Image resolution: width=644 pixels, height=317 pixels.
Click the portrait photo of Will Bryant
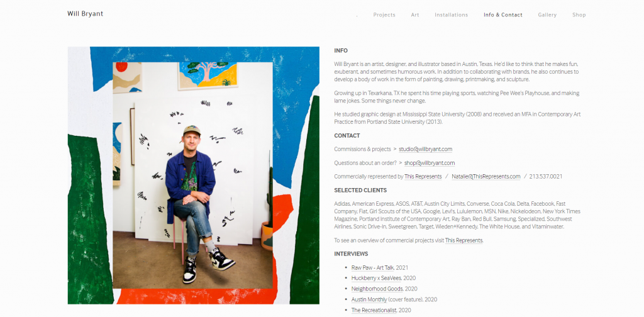coord(192,175)
